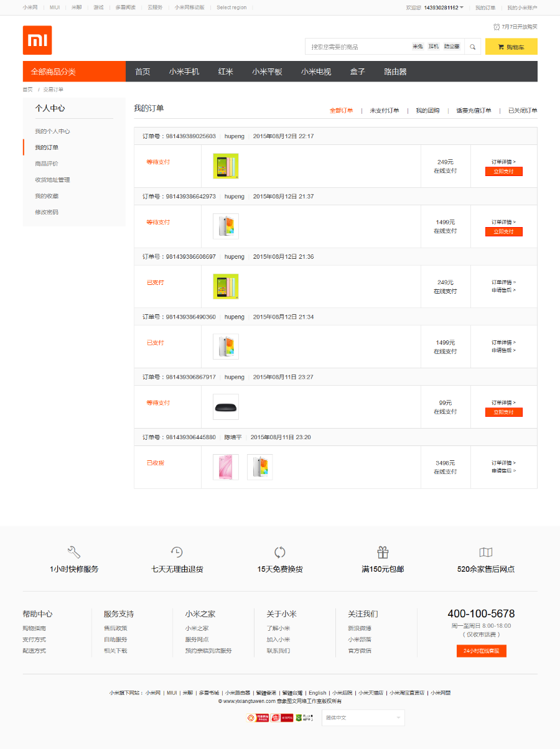Click the clock icon above 七天无理由退货
The height and width of the screenshot is (749, 560).
(176, 551)
